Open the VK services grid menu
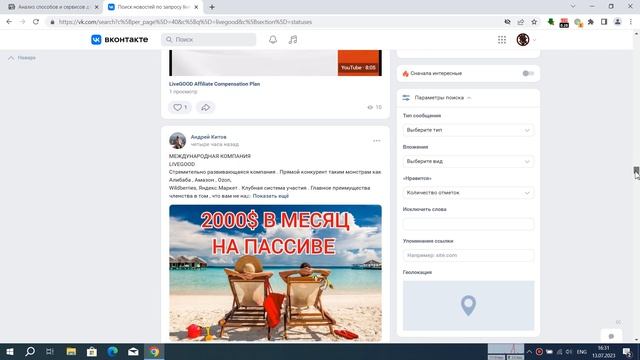 click(502, 40)
